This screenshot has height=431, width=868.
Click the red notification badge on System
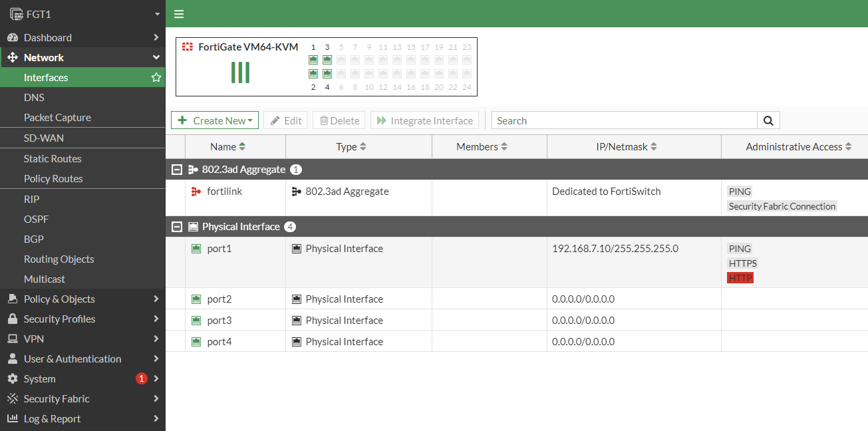pos(141,378)
